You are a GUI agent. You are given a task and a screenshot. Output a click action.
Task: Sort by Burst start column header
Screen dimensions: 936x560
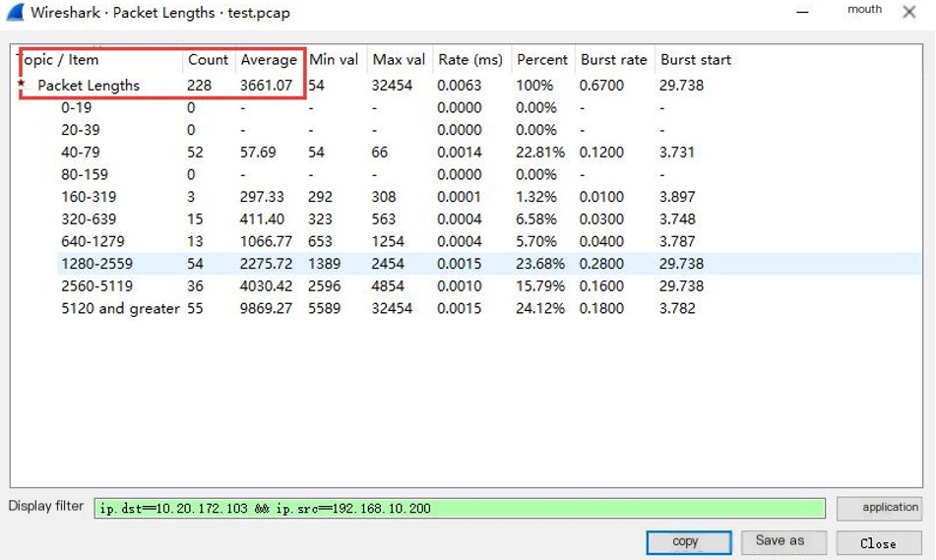696,60
